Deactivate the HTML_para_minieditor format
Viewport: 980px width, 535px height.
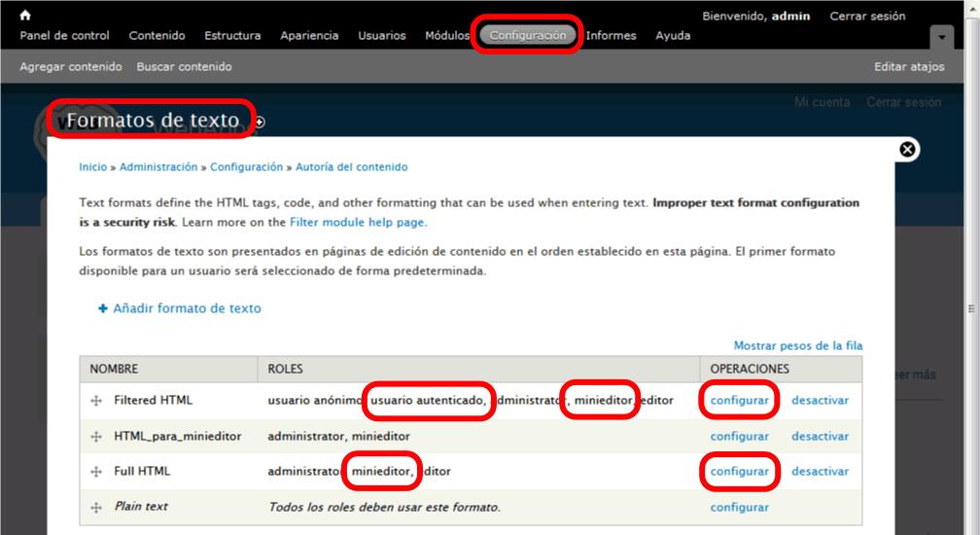(x=820, y=436)
